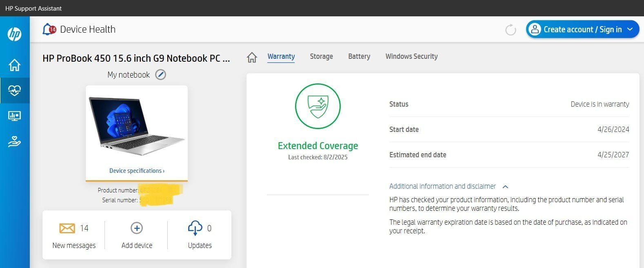Click the My notebook label
Viewport: 644px width, 268px height.
pos(129,75)
